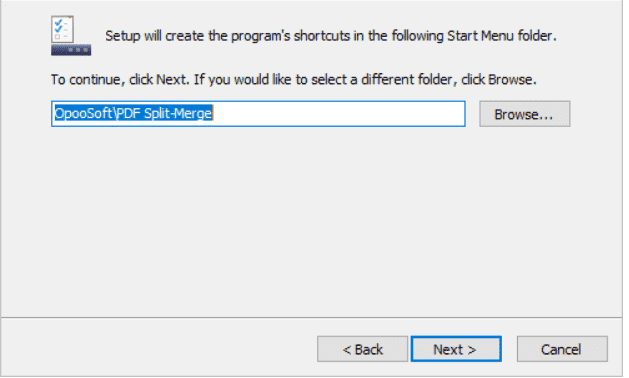Click the Start Menu folder checklist icon

coord(71,35)
